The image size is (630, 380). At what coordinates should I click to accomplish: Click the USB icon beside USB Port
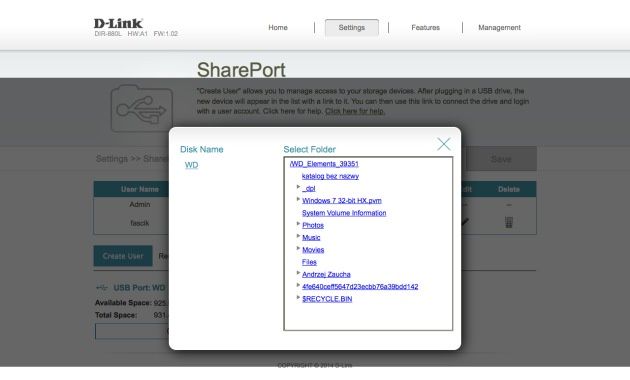point(102,288)
